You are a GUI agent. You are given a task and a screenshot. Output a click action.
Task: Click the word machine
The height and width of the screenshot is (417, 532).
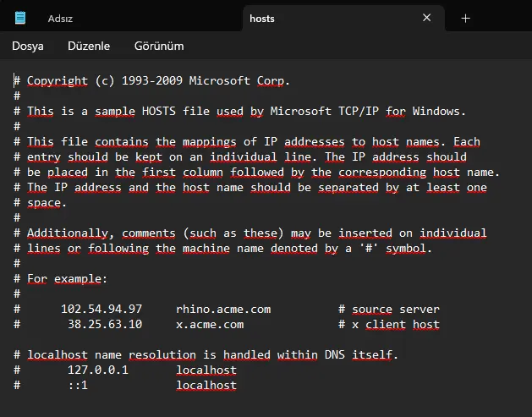tap(206, 249)
